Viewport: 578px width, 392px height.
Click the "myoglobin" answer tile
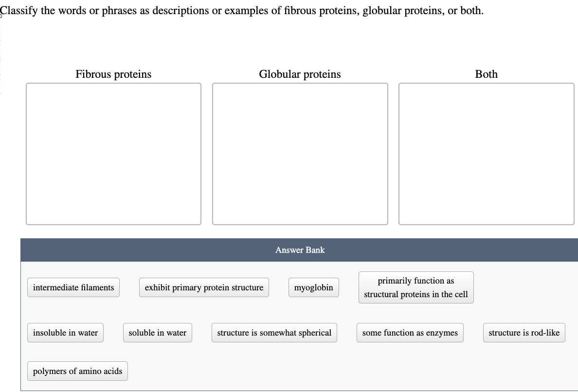tap(313, 287)
